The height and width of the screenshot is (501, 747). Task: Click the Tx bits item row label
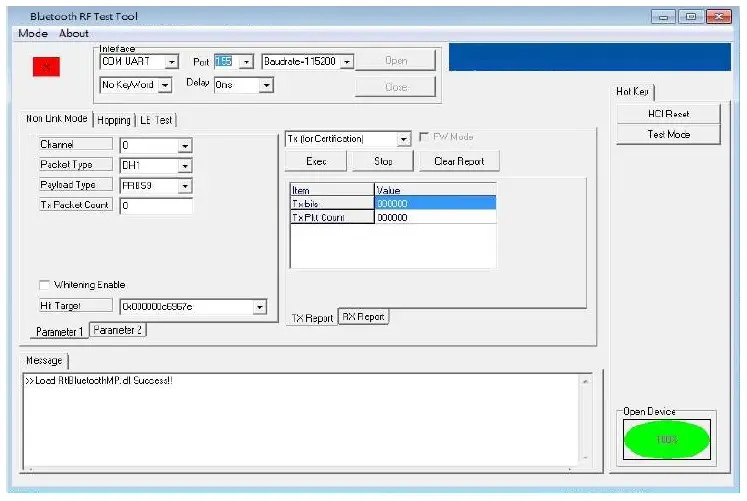332,203
